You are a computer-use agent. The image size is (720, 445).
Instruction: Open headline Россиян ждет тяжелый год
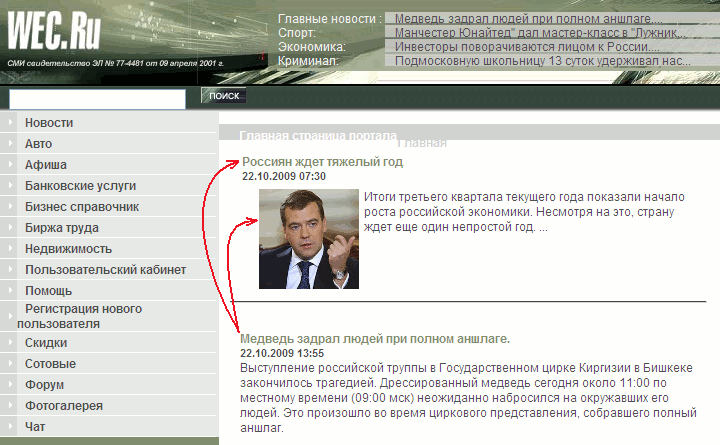(x=322, y=162)
